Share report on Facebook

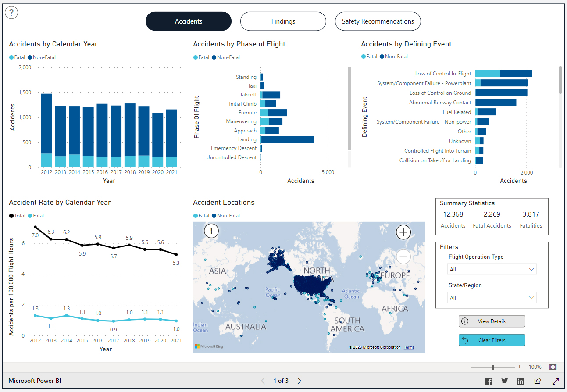click(x=489, y=381)
